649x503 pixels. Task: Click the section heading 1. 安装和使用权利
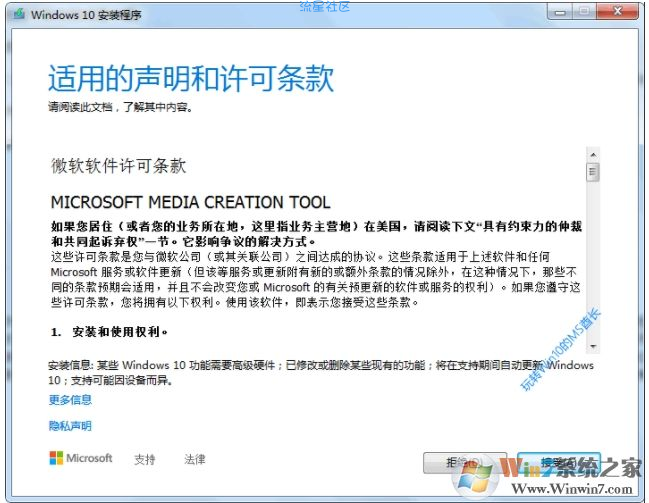[109, 332]
